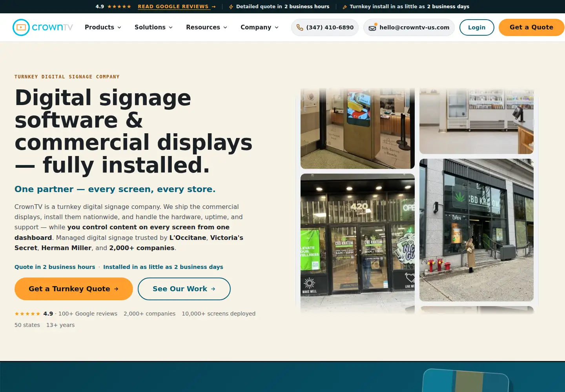Click the Get a Quote button
565x392 pixels.
pyautogui.click(x=531, y=27)
